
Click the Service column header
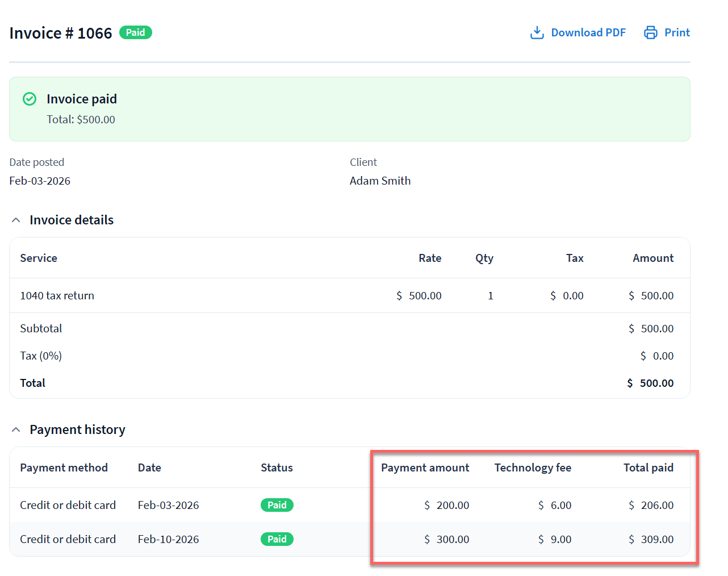(39, 258)
